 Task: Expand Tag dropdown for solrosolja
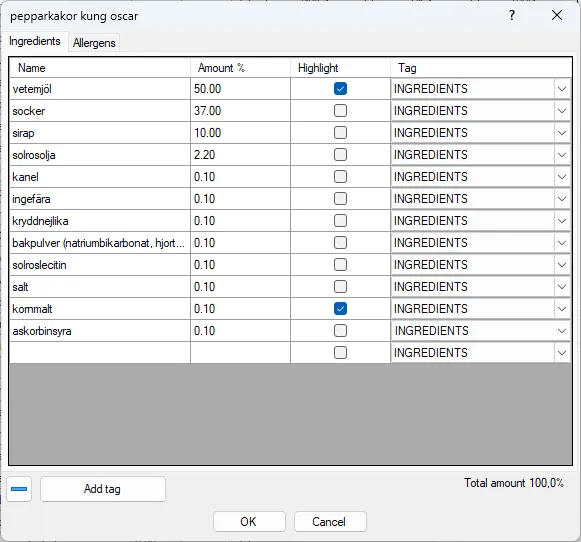point(562,155)
